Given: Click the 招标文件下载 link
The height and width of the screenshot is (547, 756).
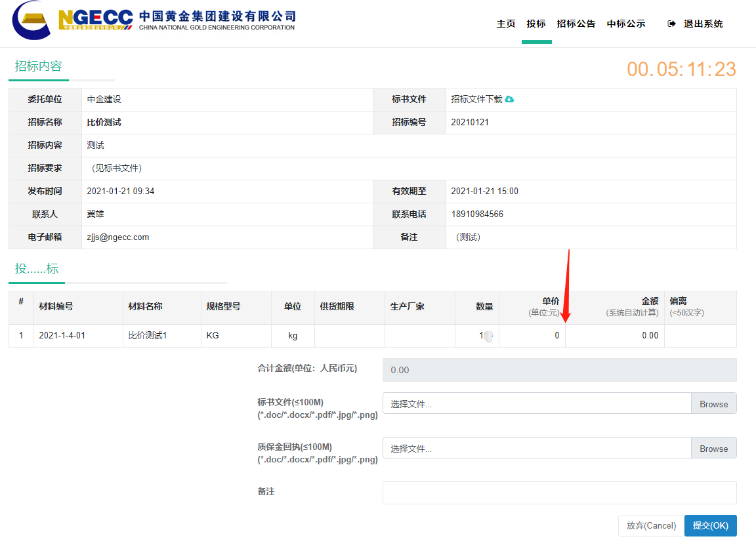Looking at the screenshot, I should point(476,100).
